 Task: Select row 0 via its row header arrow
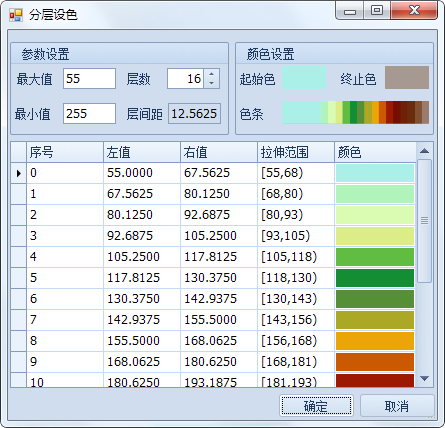(19, 173)
